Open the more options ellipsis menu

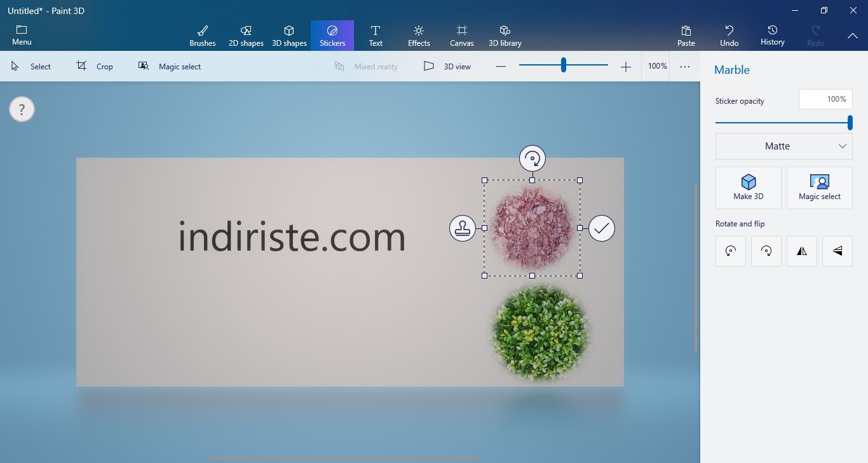point(685,66)
